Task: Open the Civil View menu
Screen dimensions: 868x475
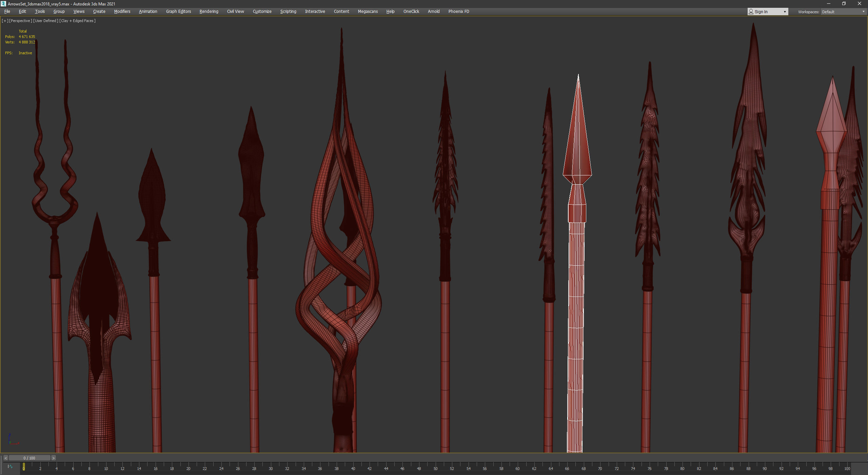Action: coord(236,12)
